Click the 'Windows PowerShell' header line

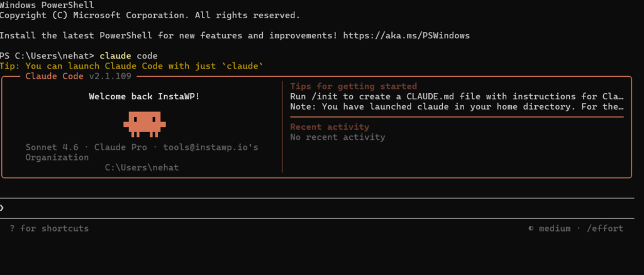click(x=47, y=5)
